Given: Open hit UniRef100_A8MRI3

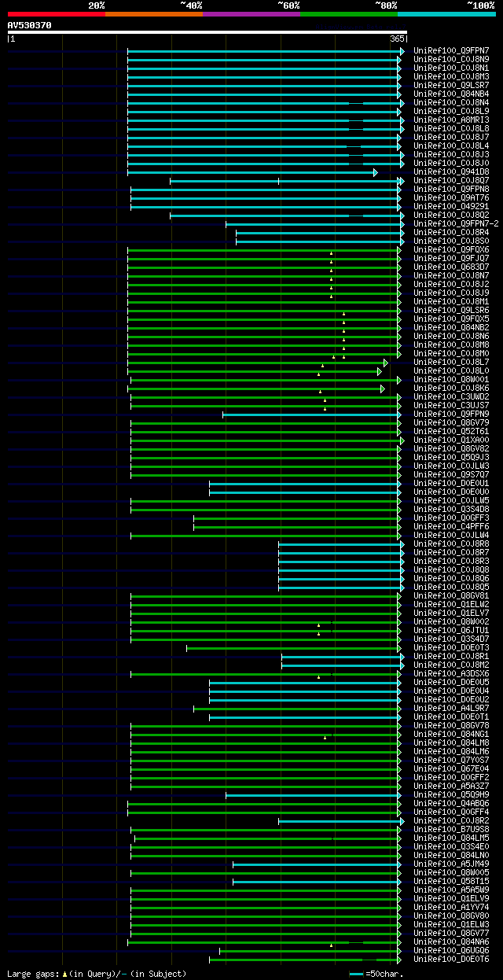Looking at the screenshot, I should [451, 120].
